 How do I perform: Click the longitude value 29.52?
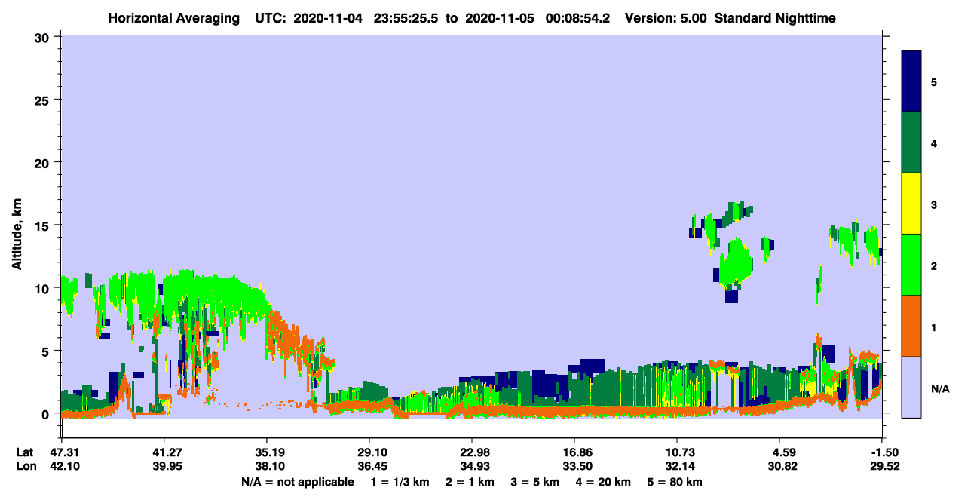coord(884,466)
